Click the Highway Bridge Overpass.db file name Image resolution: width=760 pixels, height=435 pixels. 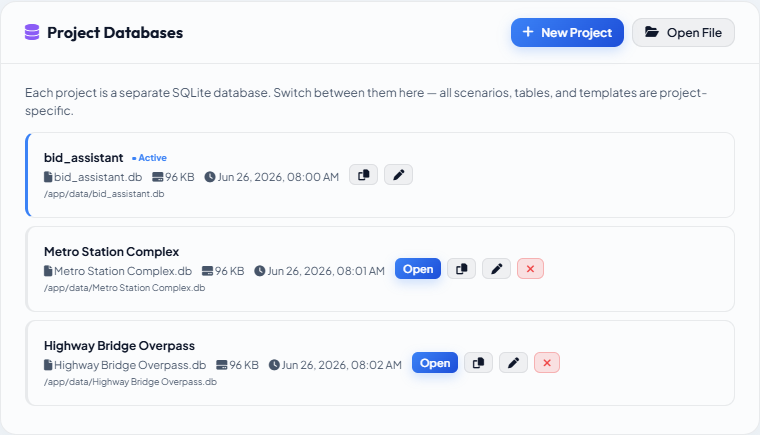tap(130, 365)
